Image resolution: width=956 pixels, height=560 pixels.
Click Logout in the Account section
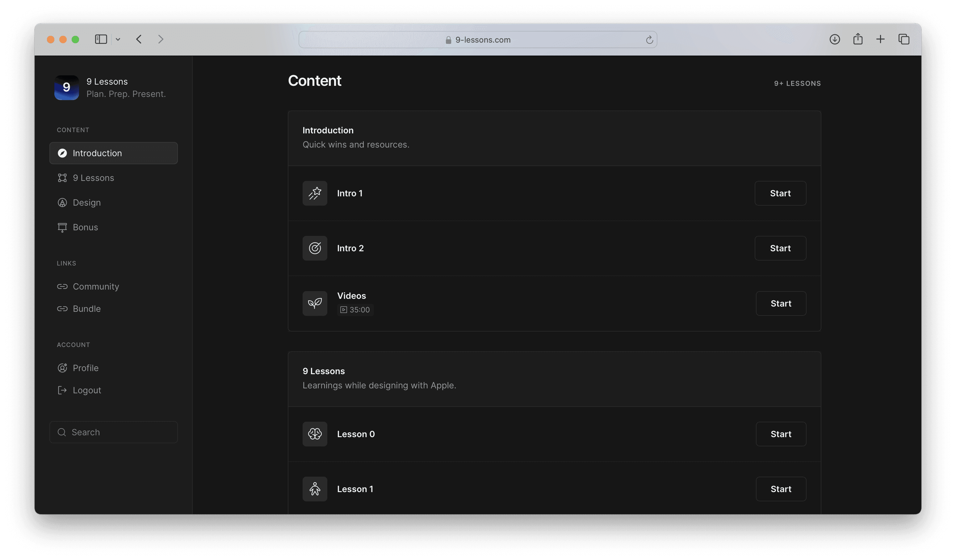(86, 390)
